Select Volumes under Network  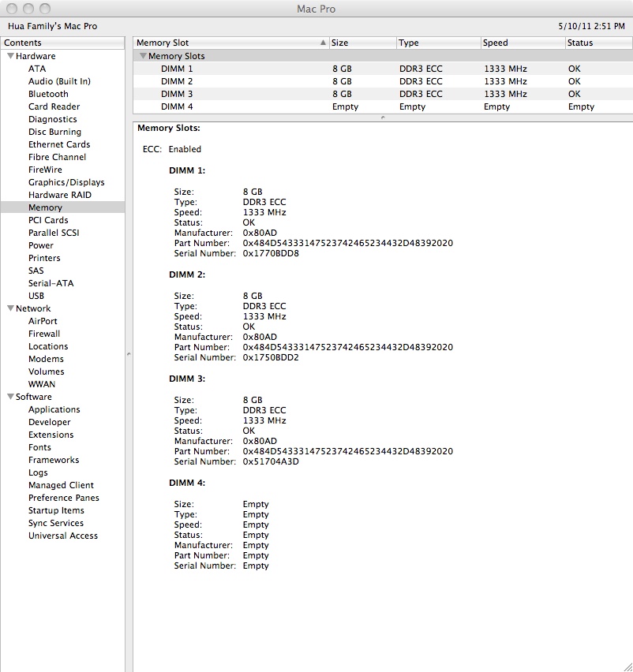(x=47, y=371)
